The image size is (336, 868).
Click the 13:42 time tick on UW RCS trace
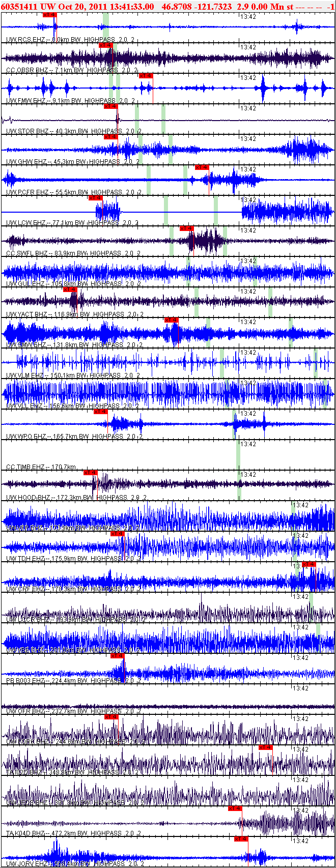(x=248, y=17)
